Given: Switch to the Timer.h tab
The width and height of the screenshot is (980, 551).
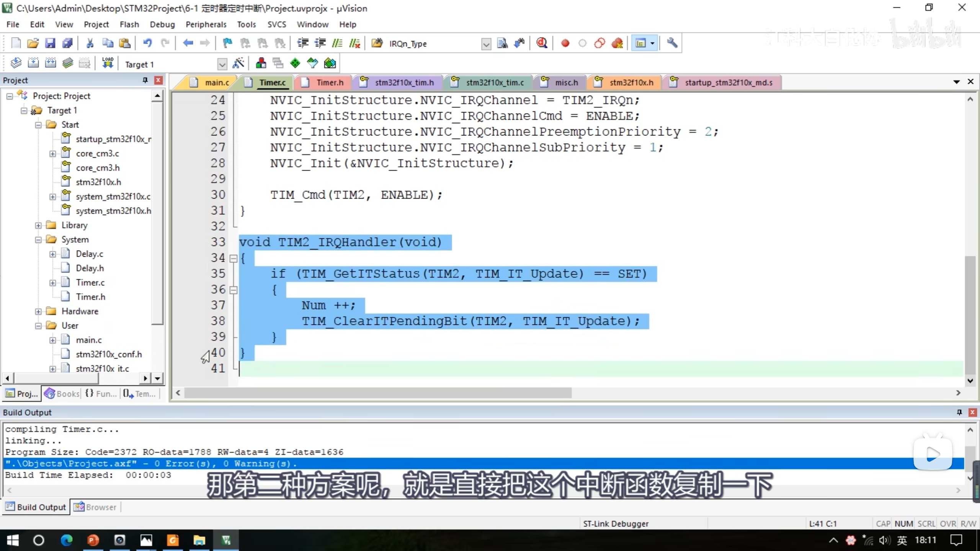Looking at the screenshot, I should (x=329, y=83).
